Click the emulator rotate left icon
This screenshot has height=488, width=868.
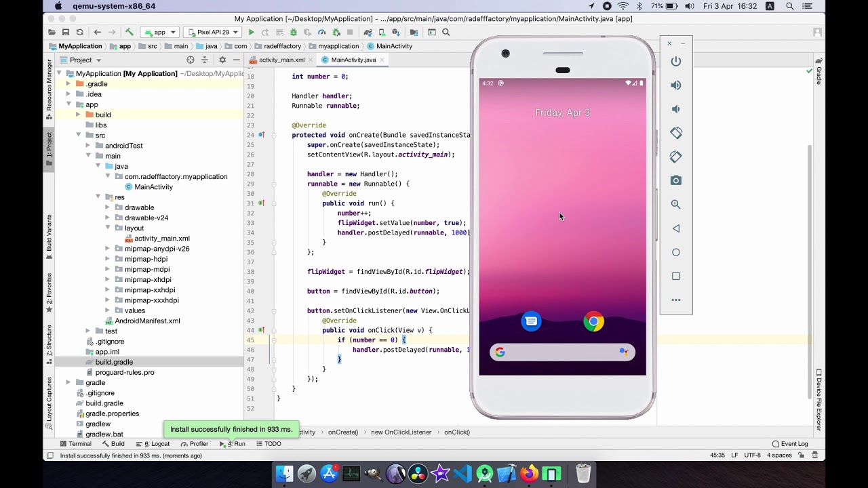tap(676, 133)
